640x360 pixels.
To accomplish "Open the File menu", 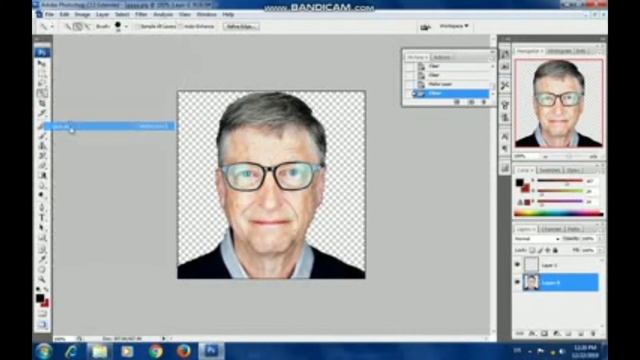I will 49,14.
